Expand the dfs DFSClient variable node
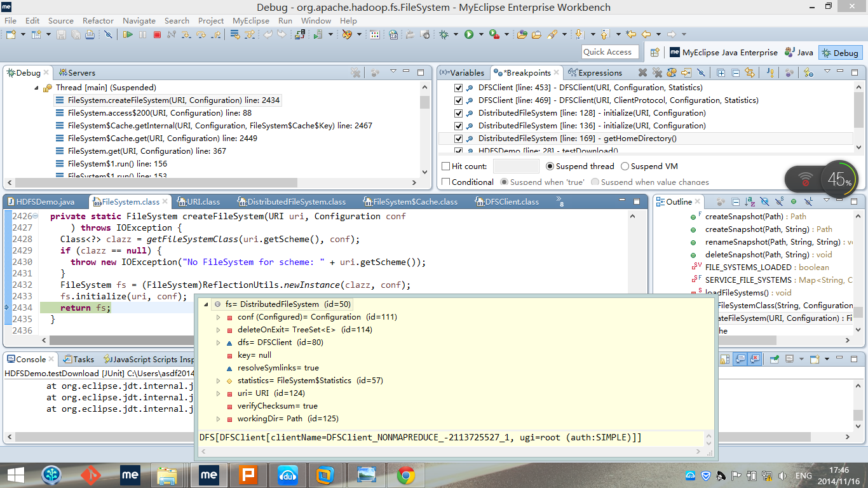 219,342
